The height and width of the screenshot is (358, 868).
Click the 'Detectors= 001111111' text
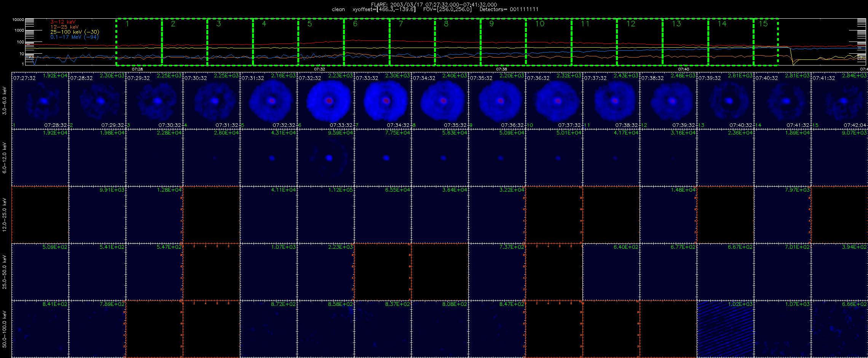[x=509, y=9]
